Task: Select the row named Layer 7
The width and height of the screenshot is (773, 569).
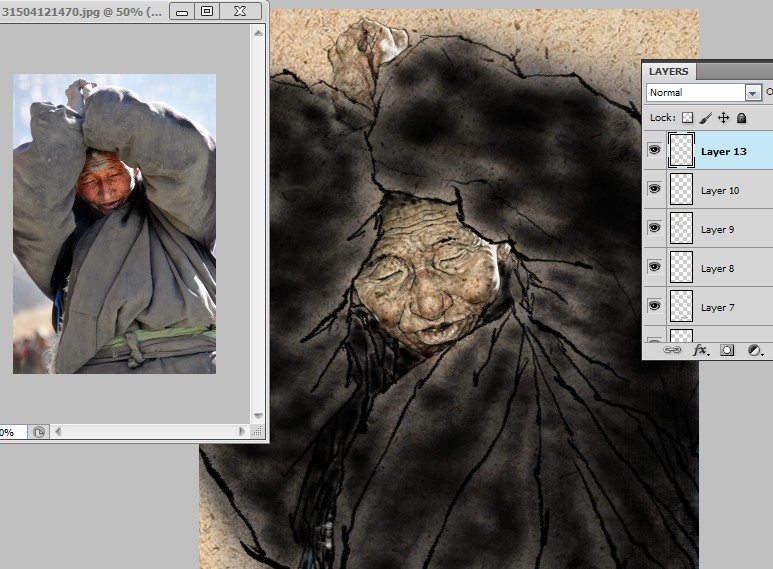Action: tap(708, 306)
